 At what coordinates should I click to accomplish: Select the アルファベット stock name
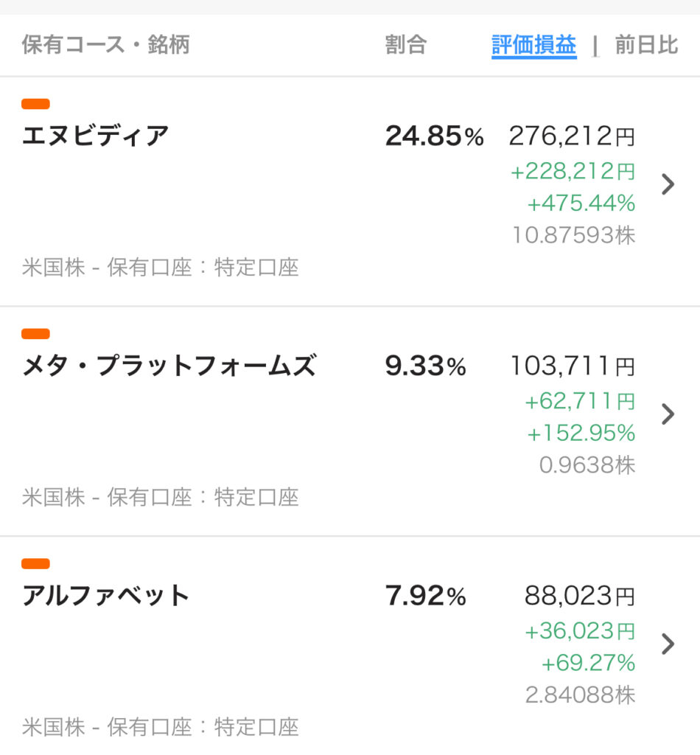[105, 596]
